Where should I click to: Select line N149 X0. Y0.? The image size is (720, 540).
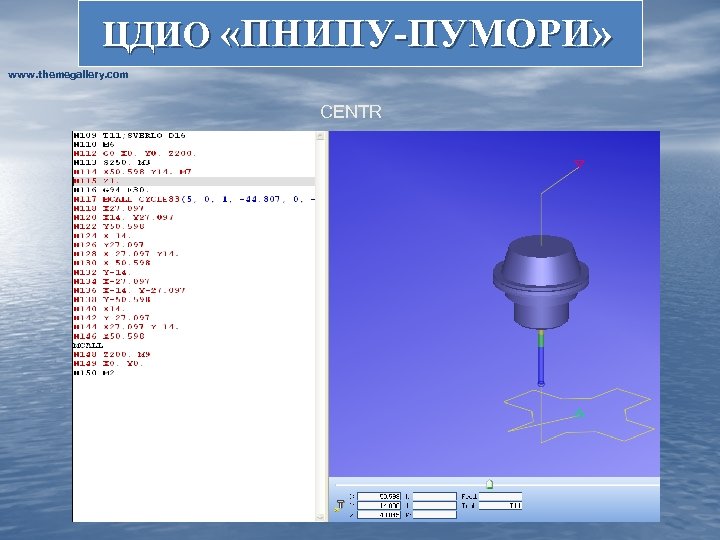[108, 364]
